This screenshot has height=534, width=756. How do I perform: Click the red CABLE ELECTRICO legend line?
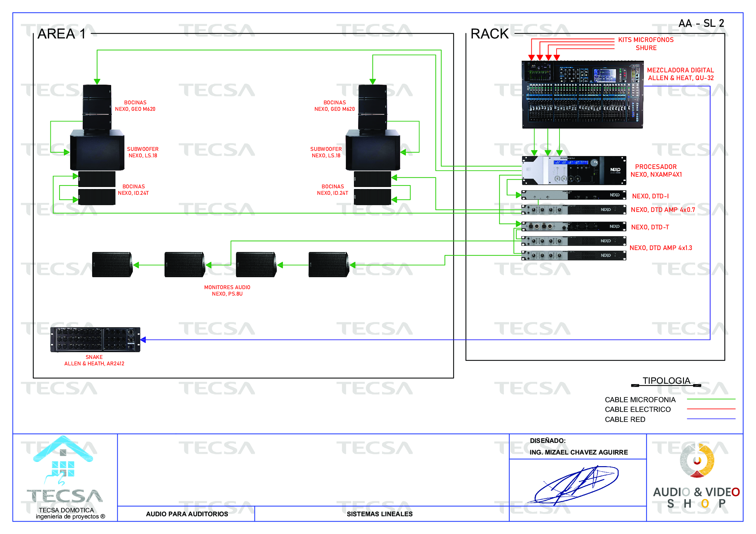711,409
